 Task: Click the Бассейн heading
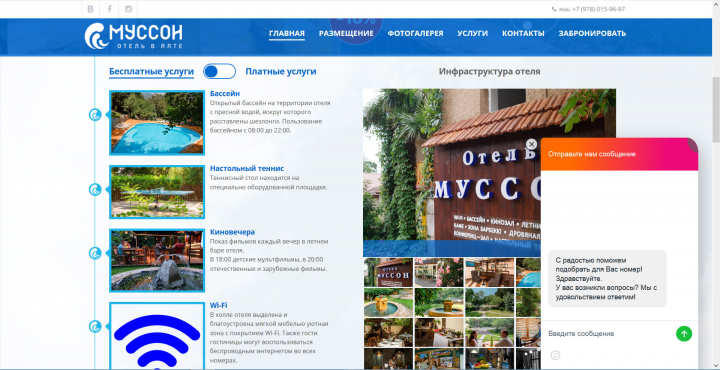click(225, 94)
